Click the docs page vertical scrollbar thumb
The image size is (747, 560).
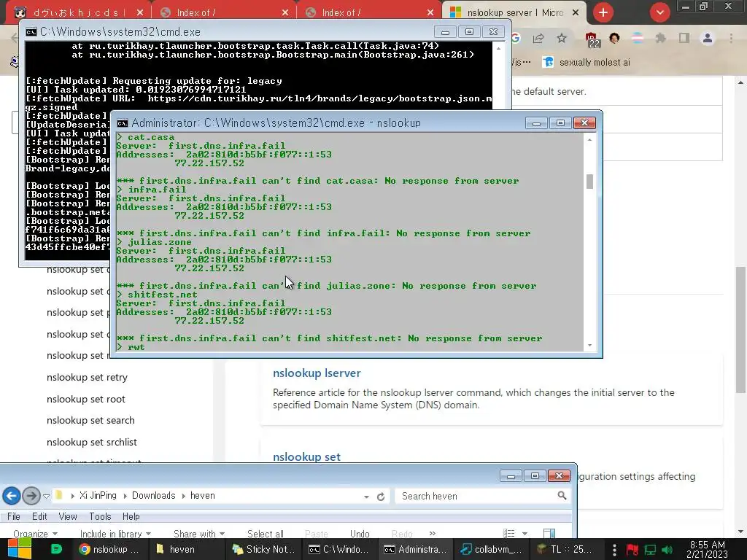740,330
